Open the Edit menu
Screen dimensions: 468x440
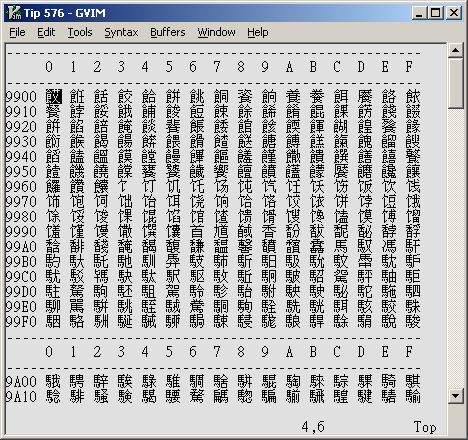46,32
